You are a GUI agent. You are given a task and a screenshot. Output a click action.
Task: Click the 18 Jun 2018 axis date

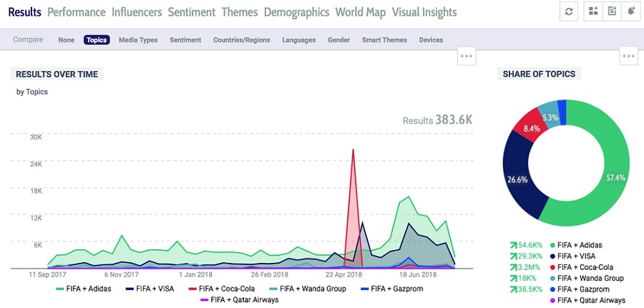pos(417,274)
